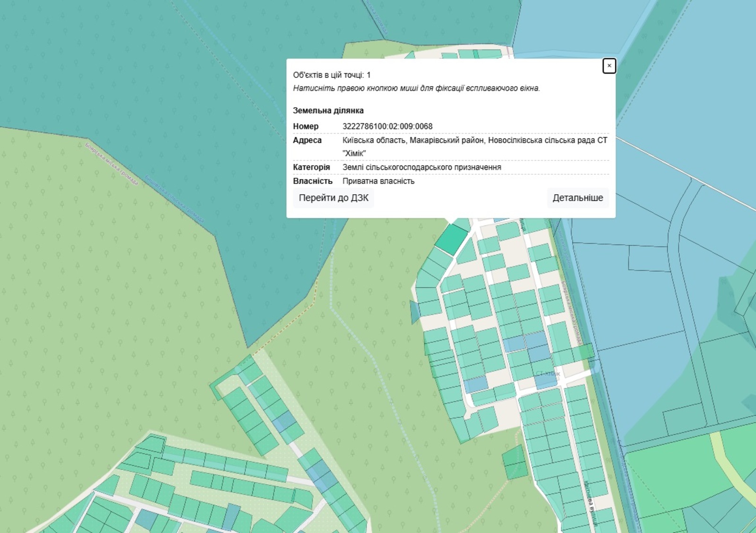
Task: Close the land parcel info popup
Action: (609, 66)
